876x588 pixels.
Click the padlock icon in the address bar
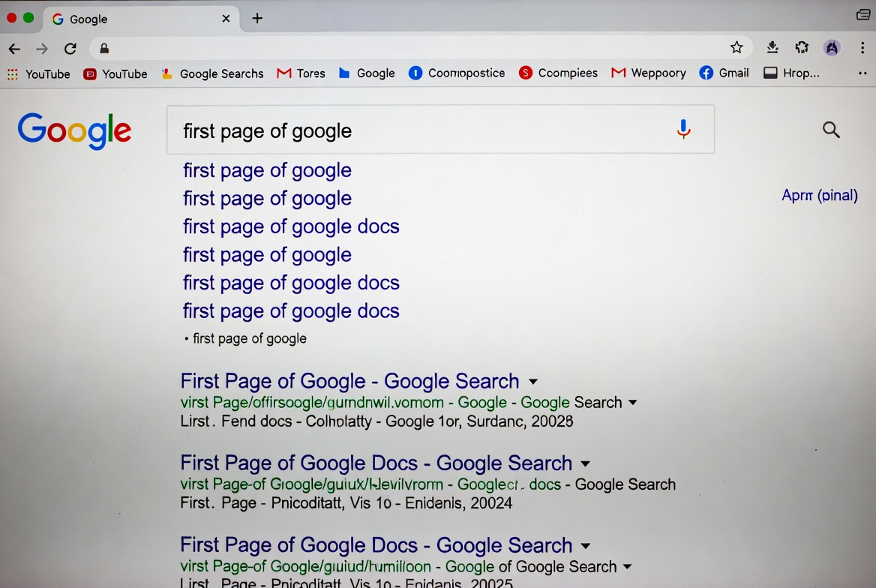point(103,48)
